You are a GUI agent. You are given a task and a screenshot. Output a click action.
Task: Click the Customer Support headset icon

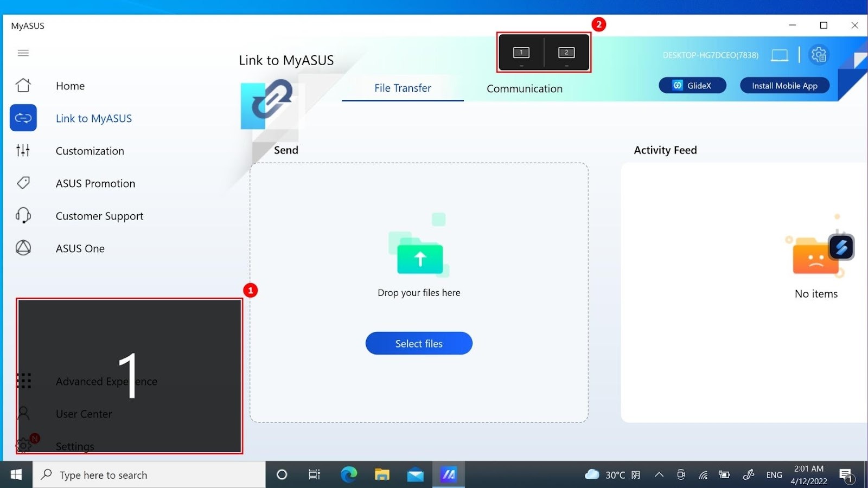23,215
